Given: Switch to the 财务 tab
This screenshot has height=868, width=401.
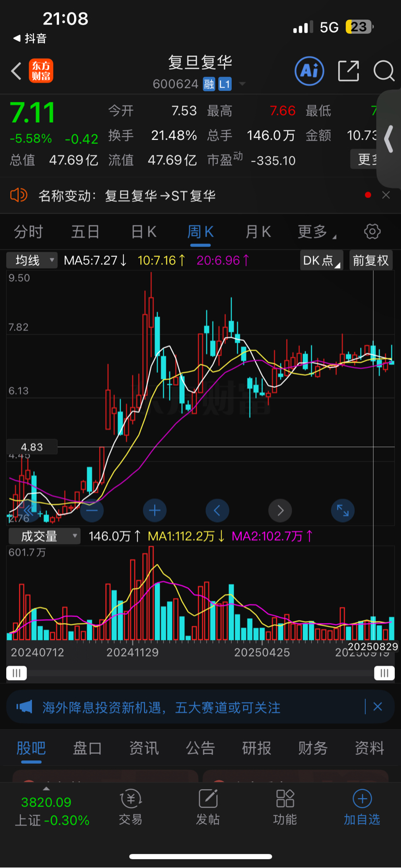Looking at the screenshot, I should [x=313, y=748].
